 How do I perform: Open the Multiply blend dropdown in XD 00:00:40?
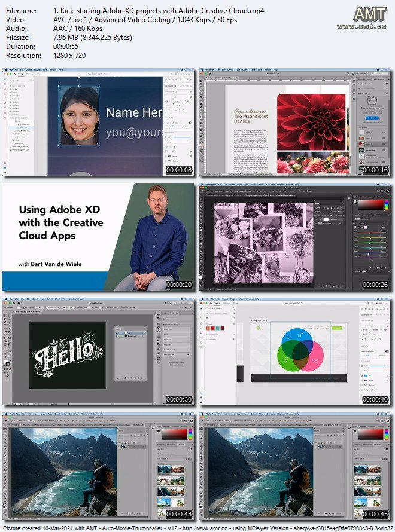(374, 371)
